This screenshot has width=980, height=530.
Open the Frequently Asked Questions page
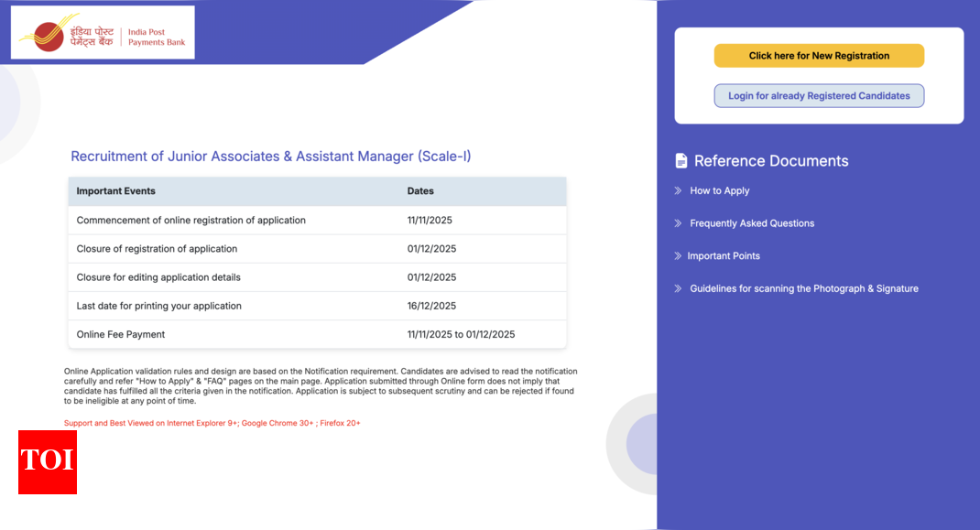click(x=752, y=223)
